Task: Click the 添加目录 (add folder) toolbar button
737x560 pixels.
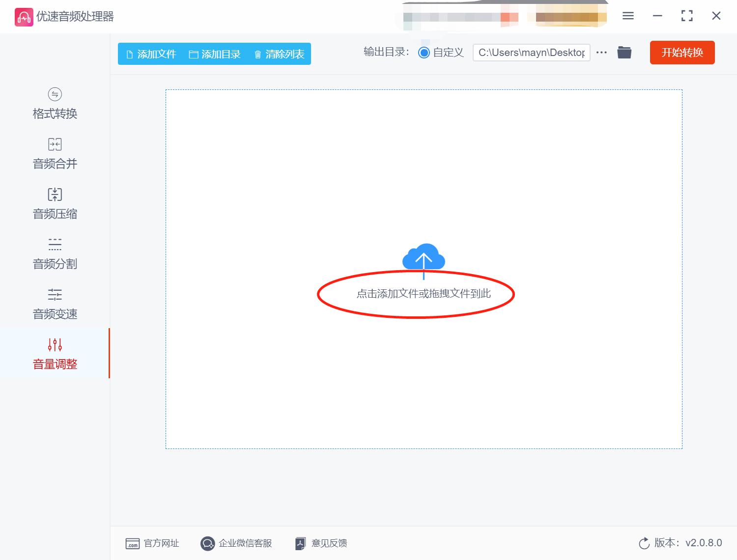Action: (215, 54)
